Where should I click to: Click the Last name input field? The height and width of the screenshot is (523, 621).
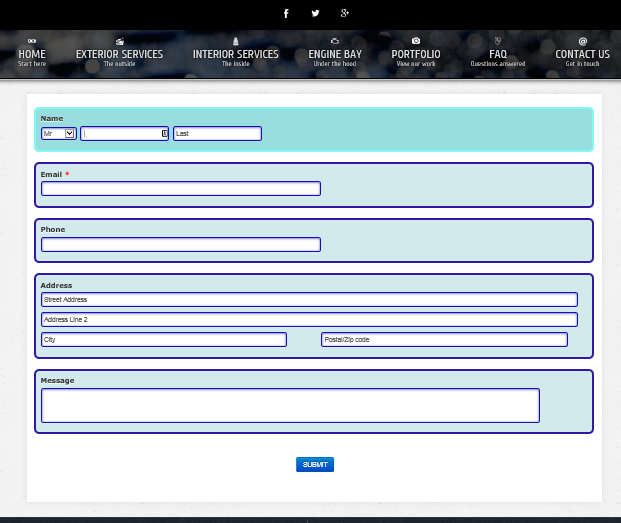pos(217,133)
